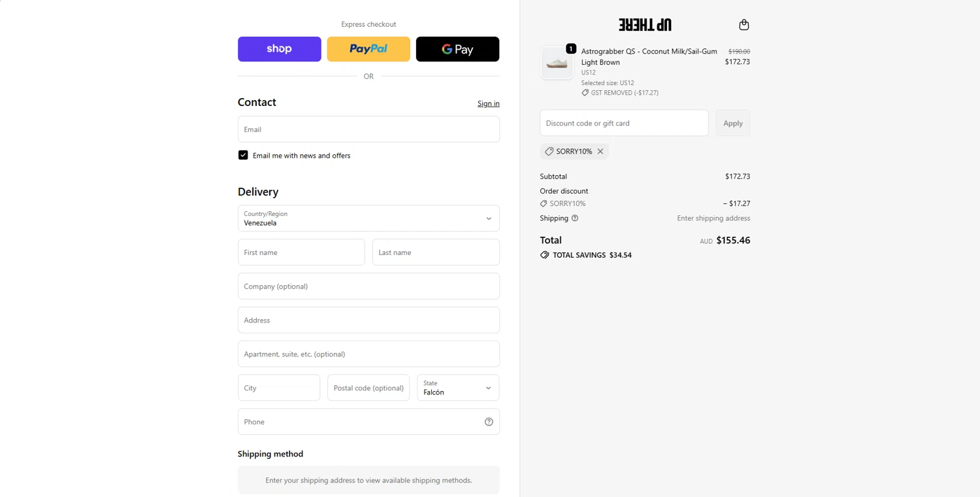
Task: Click the $172.73 subtotal value
Action: pyautogui.click(x=738, y=177)
